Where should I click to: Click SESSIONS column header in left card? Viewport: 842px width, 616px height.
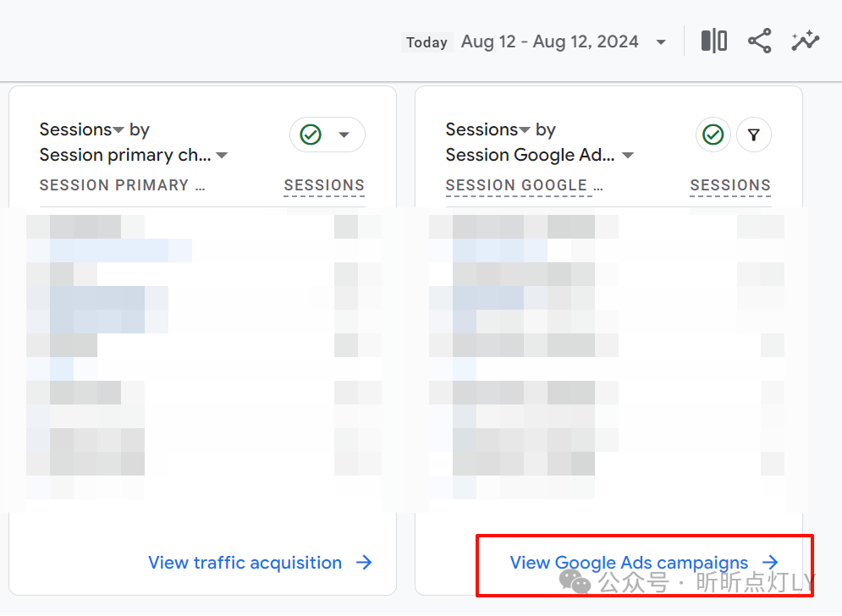[x=324, y=185]
